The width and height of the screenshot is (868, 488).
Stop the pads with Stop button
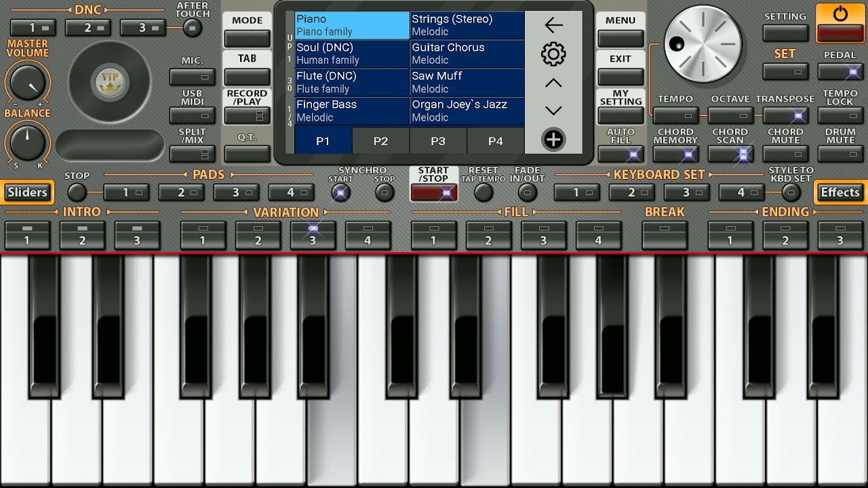pyautogui.click(x=77, y=192)
